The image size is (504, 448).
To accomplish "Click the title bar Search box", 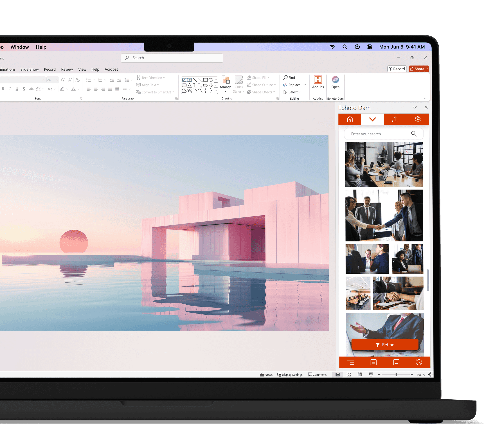I will point(172,58).
